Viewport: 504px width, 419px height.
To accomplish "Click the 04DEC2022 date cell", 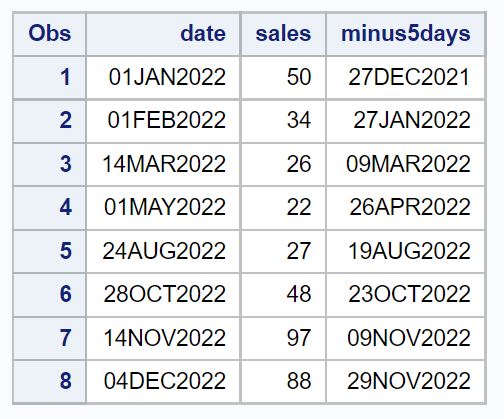I will 163,381.
